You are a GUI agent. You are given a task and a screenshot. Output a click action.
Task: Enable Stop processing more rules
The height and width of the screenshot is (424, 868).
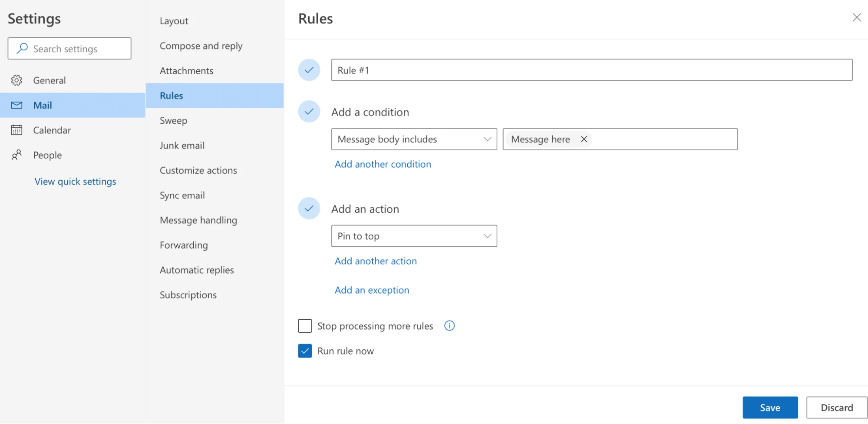point(305,326)
